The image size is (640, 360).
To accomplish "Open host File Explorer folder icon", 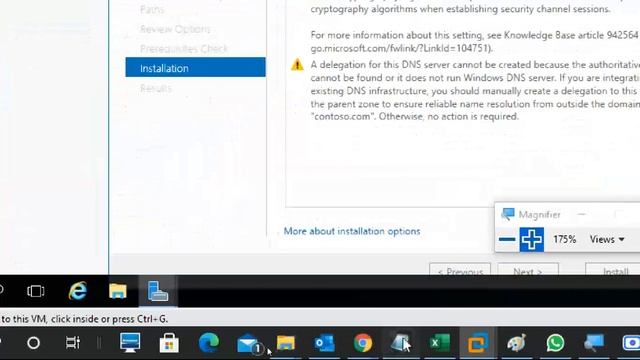I will point(286,343).
